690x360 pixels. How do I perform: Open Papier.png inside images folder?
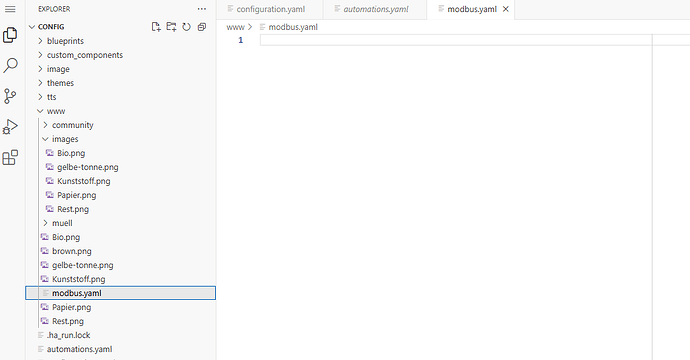[120, 195]
